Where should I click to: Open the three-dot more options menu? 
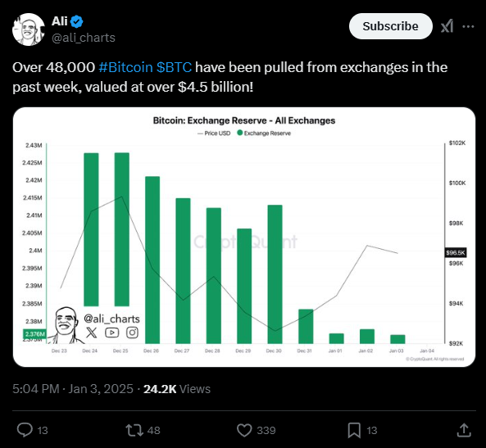(x=468, y=27)
